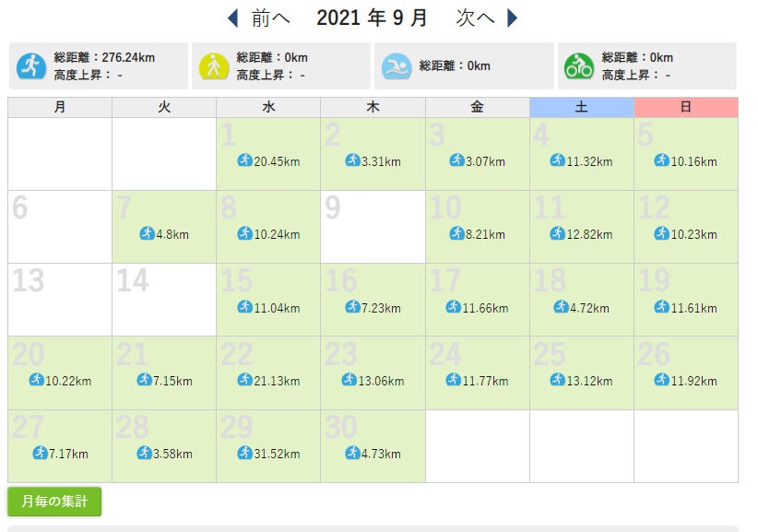Image resolution: width=758 pixels, height=532 pixels.
Task: Click run icon beside 20.45km
Action: coord(244,160)
